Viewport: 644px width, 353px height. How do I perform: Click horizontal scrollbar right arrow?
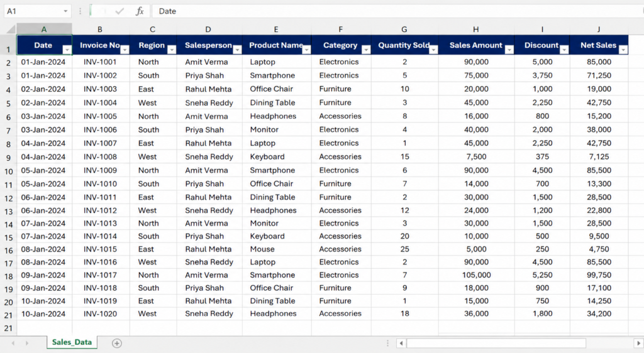(x=638, y=343)
